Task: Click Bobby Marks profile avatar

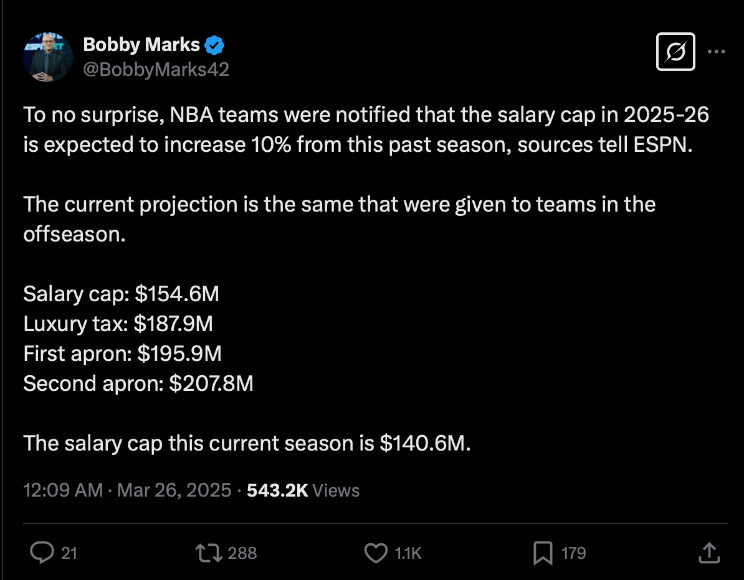Action: (47, 56)
